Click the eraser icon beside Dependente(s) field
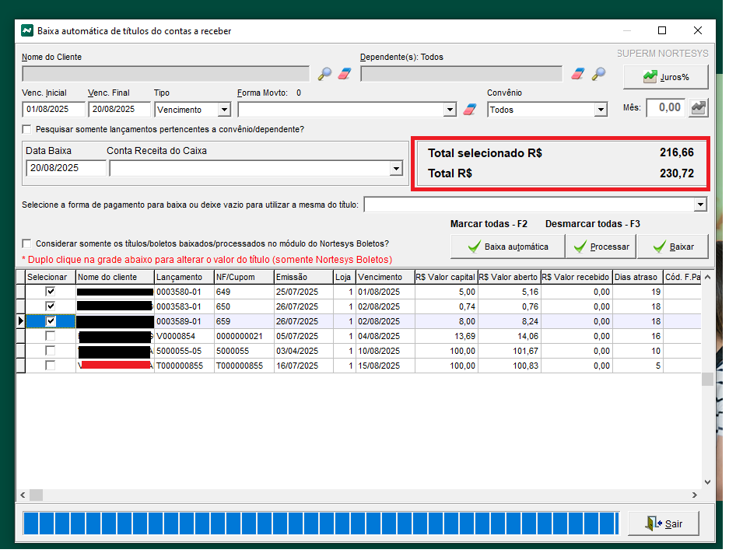The height and width of the screenshot is (560, 736). (578, 74)
